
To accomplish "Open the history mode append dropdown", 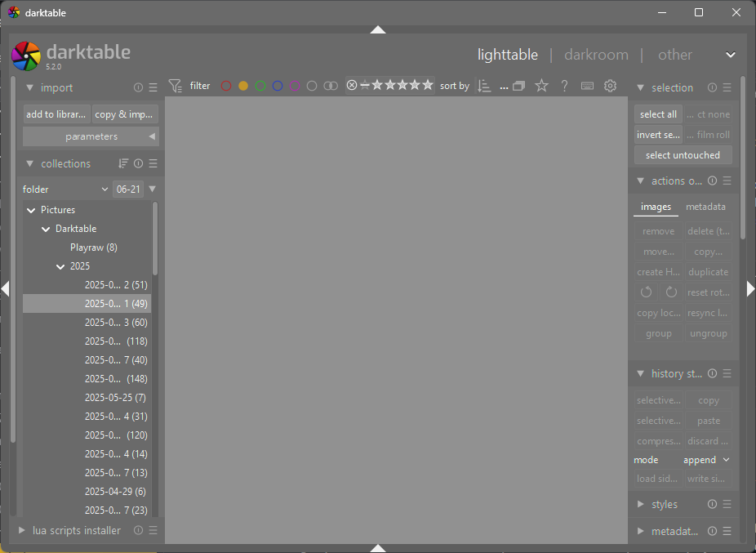I will [706, 460].
